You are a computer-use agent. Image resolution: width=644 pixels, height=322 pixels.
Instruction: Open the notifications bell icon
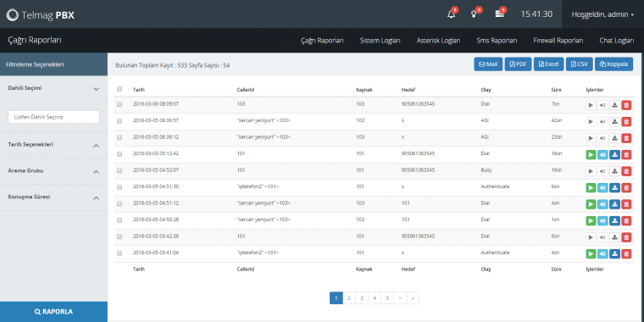[x=451, y=14]
